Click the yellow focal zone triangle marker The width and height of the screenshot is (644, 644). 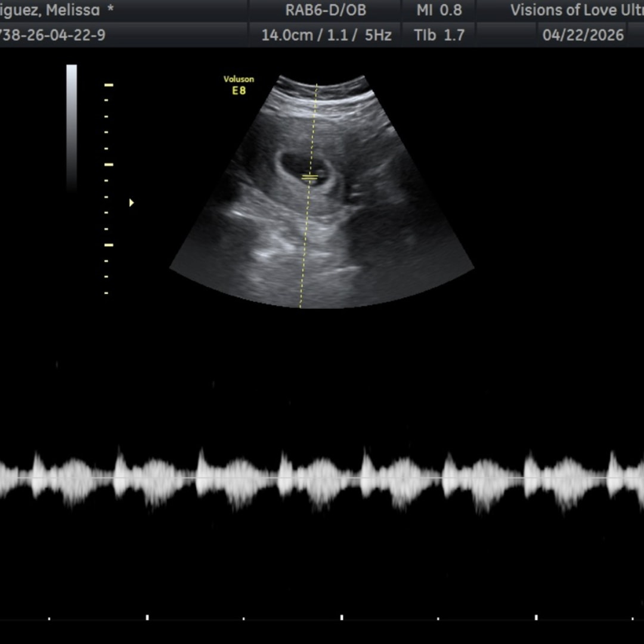tap(131, 203)
